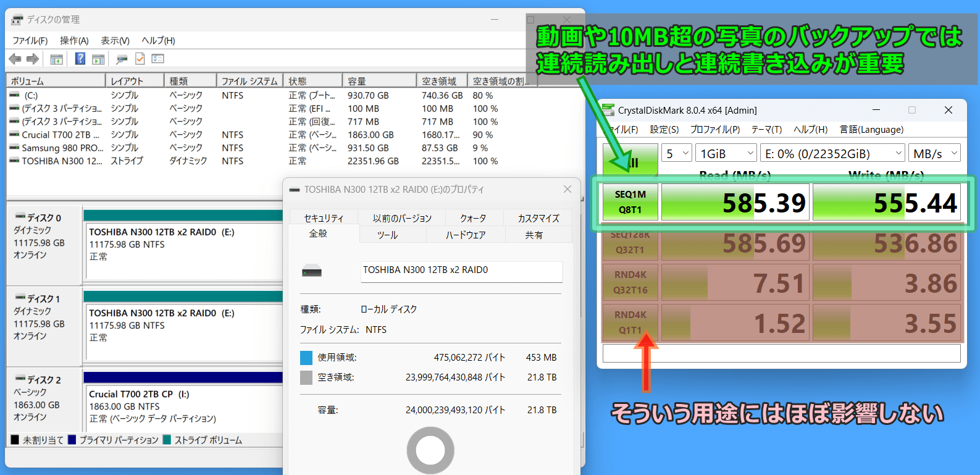Toggle the console tree show/hide toolbar icon
This screenshot has height=475, width=980.
click(x=56, y=59)
